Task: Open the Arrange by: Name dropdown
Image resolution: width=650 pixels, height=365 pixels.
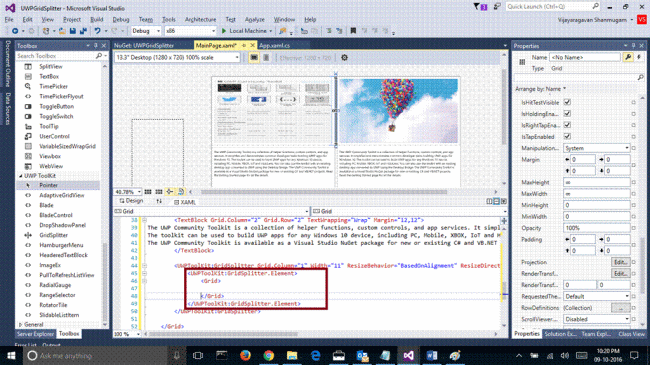Action: pos(541,89)
